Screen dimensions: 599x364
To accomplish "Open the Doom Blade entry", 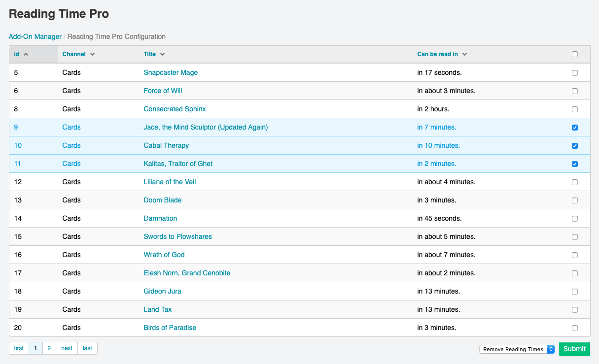I will [163, 200].
